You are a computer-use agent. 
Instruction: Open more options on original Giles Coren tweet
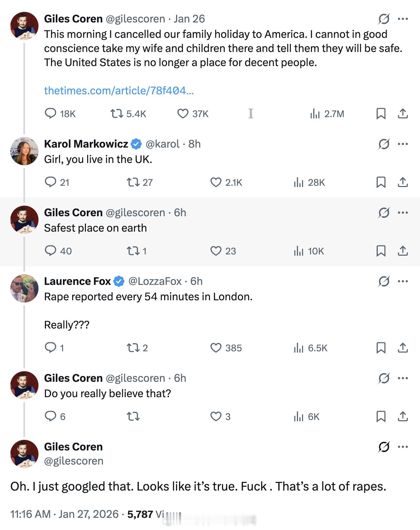[x=403, y=19]
